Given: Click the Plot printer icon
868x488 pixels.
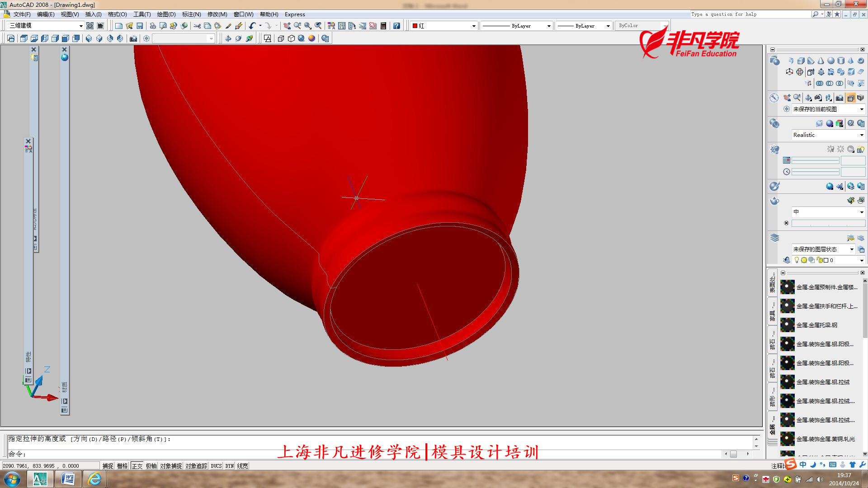Looking at the screenshot, I should [x=153, y=26].
